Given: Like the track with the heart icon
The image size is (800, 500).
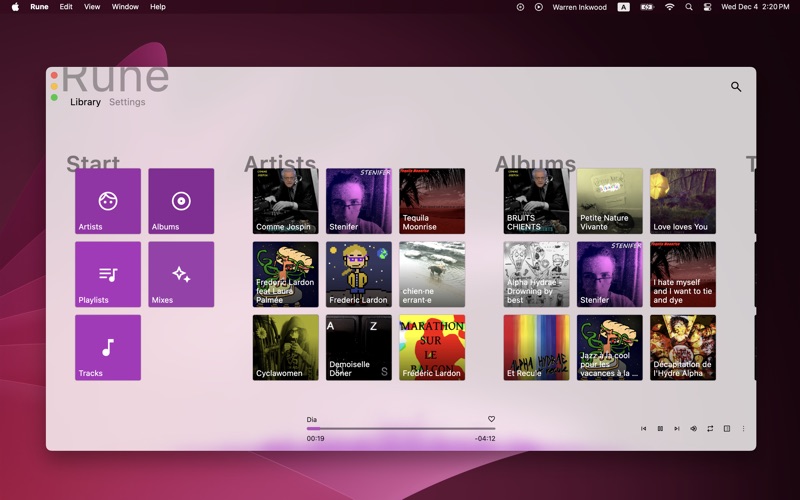Looking at the screenshot, I should [491, 419].
